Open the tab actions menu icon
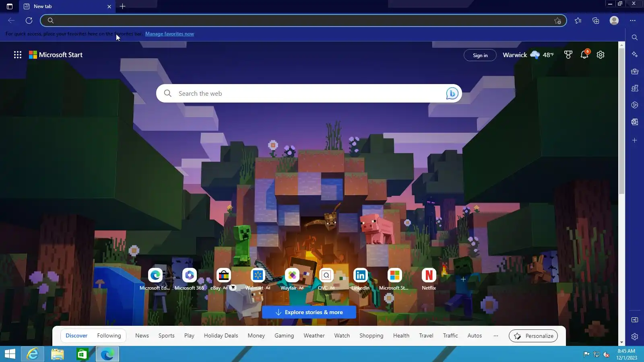644x362 pixels. (10, 6)
